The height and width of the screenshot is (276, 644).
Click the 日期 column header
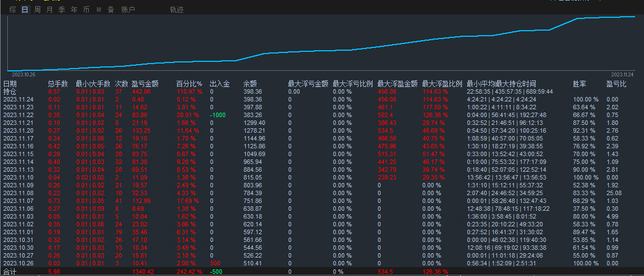point(10,84)
